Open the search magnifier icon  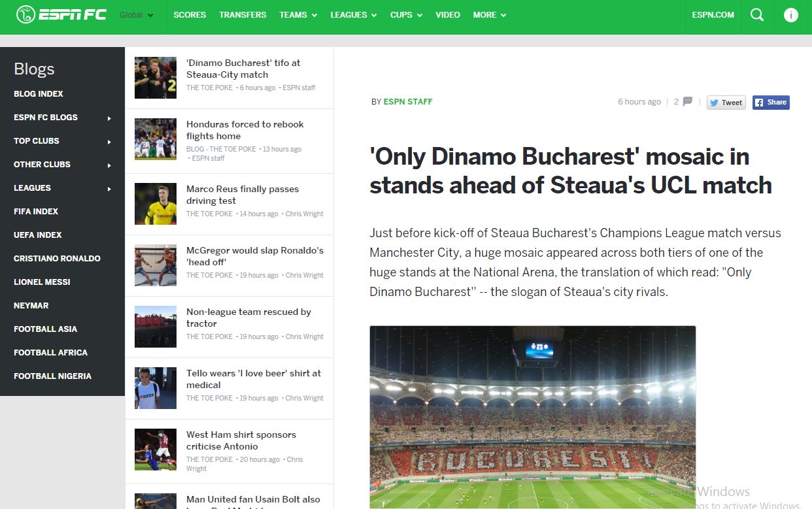[x=757, y=15]
